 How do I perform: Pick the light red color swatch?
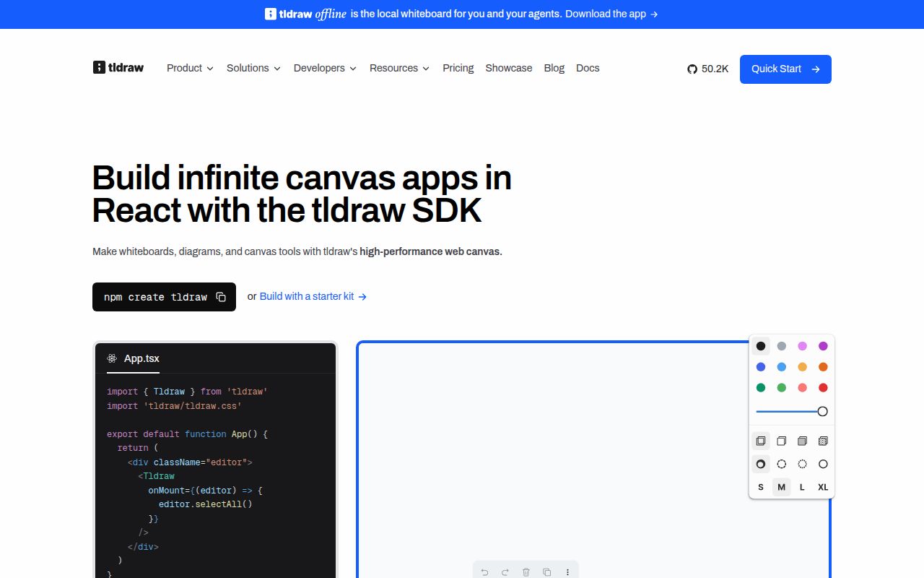pos(802,388)
